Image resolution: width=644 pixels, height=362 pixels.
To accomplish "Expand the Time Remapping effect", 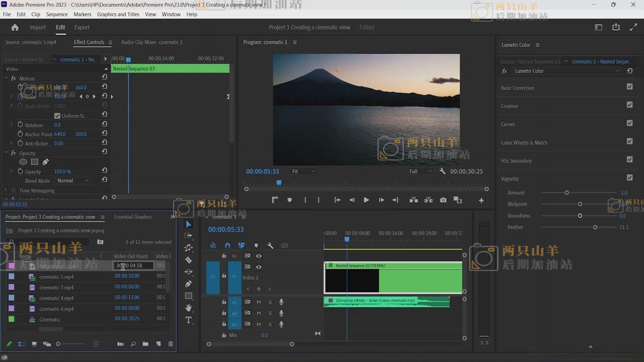I will tap(6, 191).
